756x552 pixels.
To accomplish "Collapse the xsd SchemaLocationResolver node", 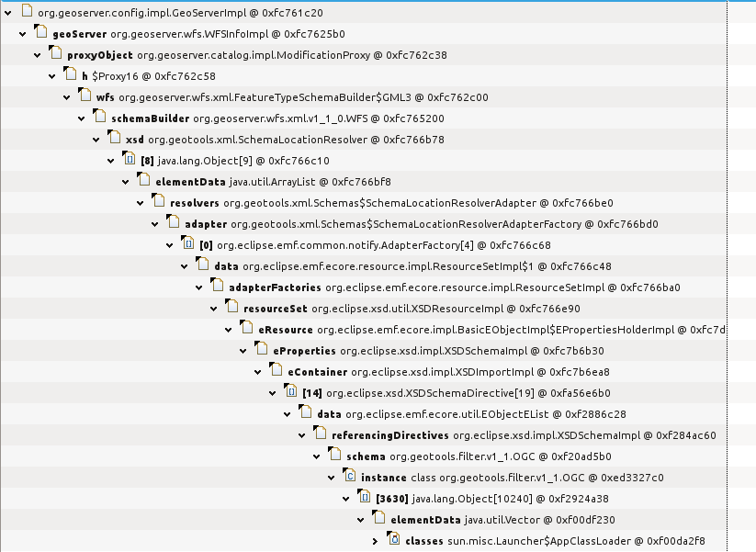I will [96, 141].
